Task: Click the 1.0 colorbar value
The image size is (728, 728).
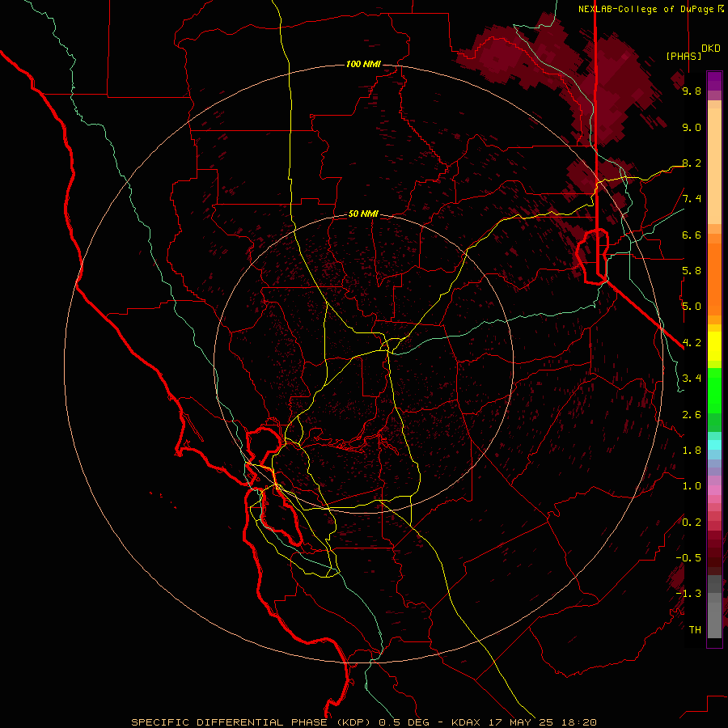Action: tap(692, 486)
